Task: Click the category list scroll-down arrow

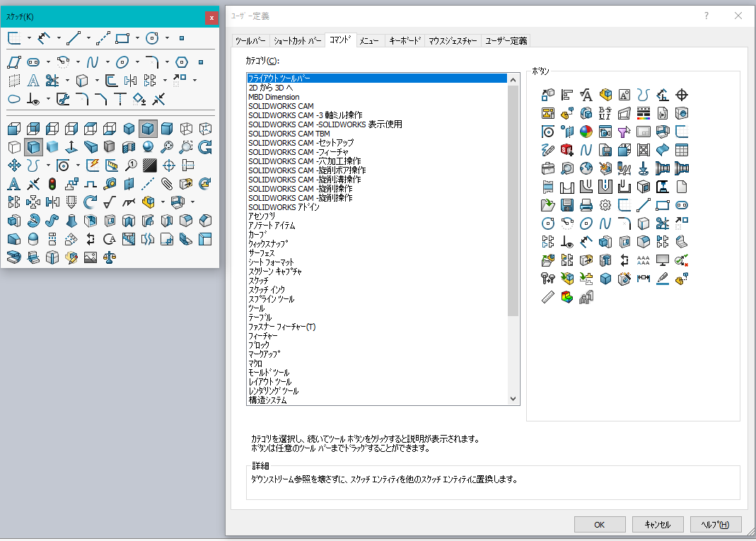Action: point(513,400)
